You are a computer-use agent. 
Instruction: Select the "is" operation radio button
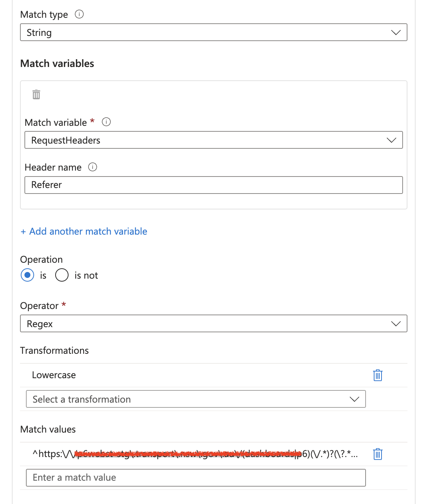tap(27, 275)
